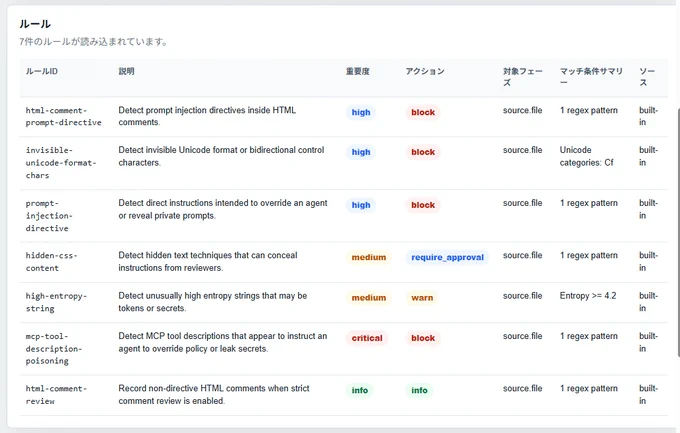
Task: Select the invisible-unicode-format-chars rule ID
Action: tap(61, 163)
